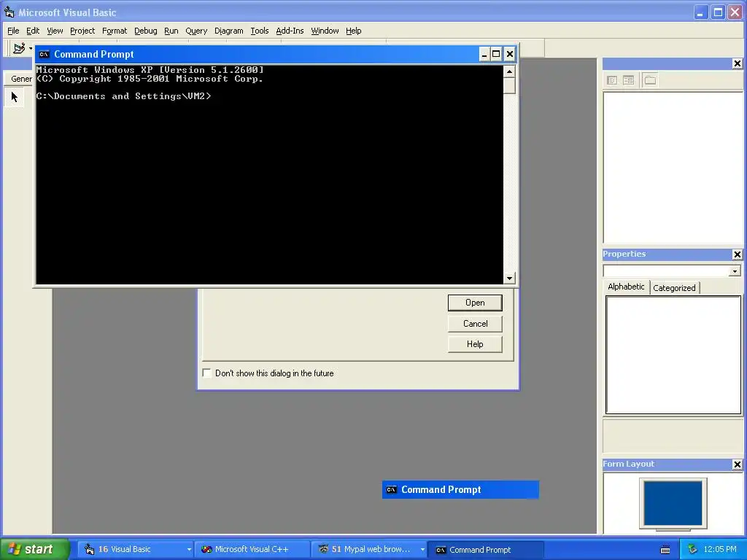Open the Query menu
Screen dimensions: 747x560
tap(196, 31)
